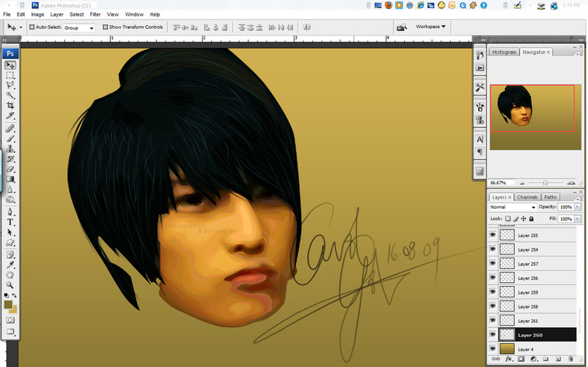This screenshot has height=367, width=588.
Task: Hide Layer 4 visibility eye
Action: [x=493, y=349]
